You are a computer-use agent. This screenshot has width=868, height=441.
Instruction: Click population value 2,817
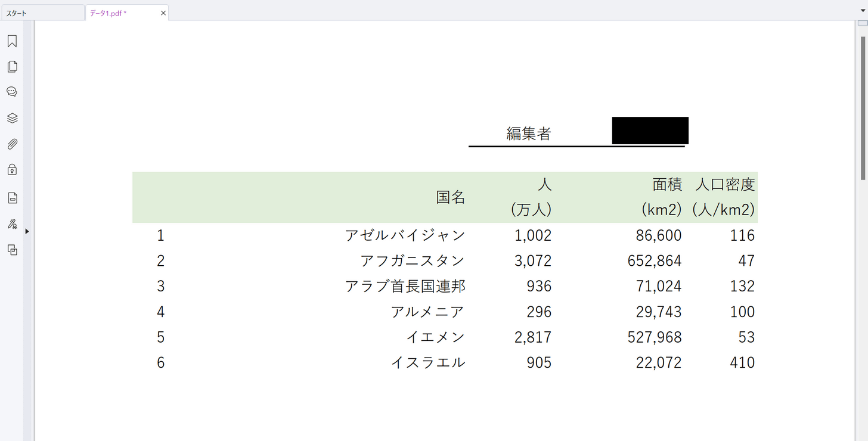pos(533,337)
